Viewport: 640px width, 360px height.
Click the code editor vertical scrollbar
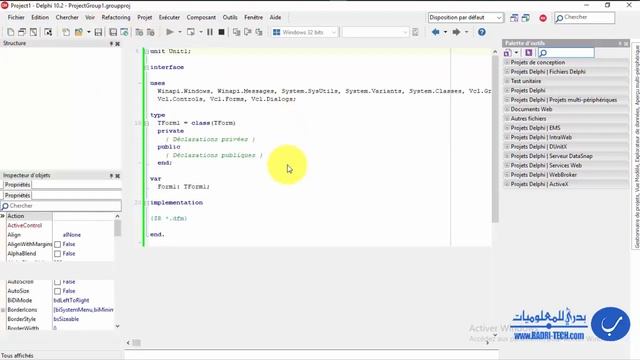coord(495,139)
